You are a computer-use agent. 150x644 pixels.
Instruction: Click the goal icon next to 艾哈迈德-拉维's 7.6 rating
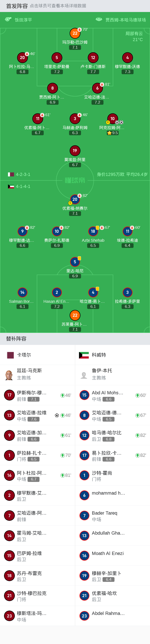coord(57,416)
